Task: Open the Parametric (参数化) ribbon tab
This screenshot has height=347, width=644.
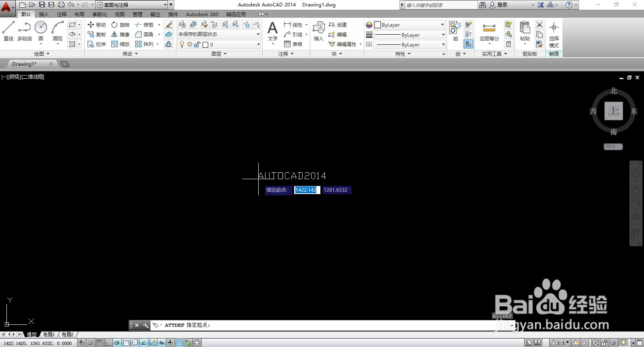Action: tap(100, 14)
